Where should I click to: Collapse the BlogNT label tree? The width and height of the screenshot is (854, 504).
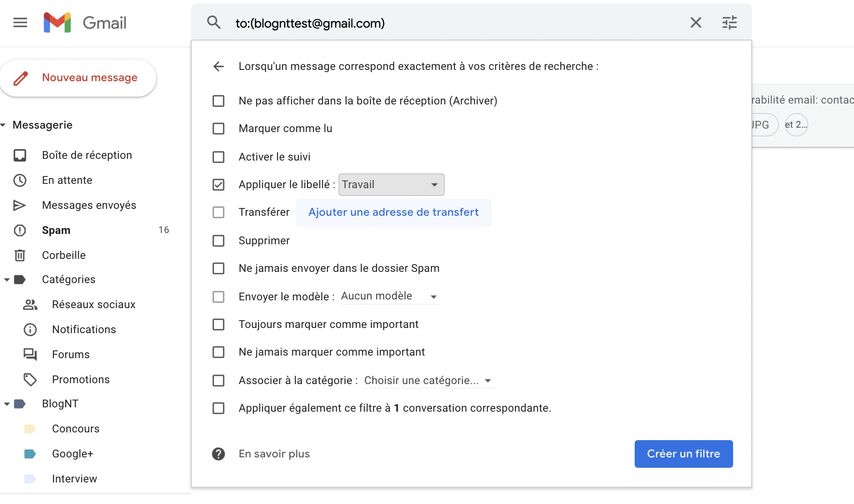coord(7,404)
